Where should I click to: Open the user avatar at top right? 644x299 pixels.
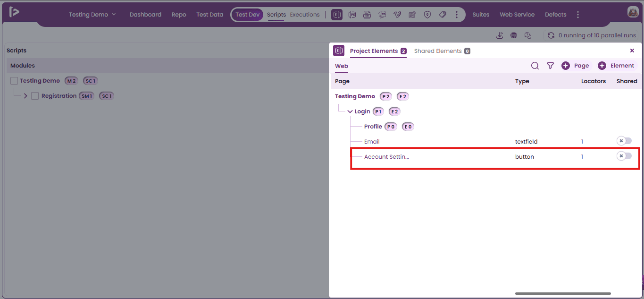tap(633, 12)
